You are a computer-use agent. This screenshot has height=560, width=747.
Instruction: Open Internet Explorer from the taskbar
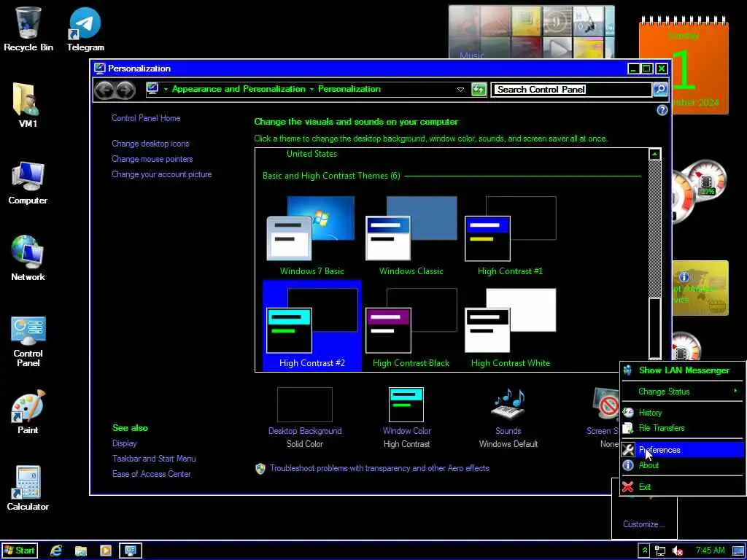click(x=56, y=551)
